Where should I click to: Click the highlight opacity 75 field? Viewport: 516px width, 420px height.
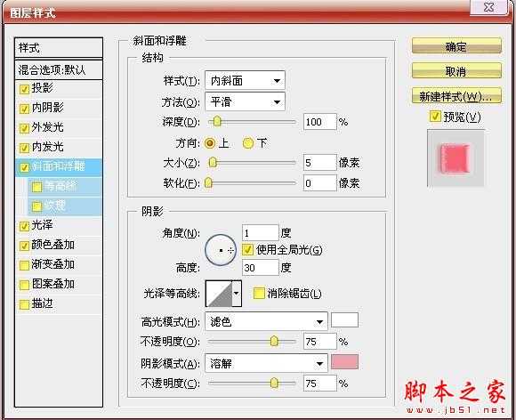(x=320, y=342)
